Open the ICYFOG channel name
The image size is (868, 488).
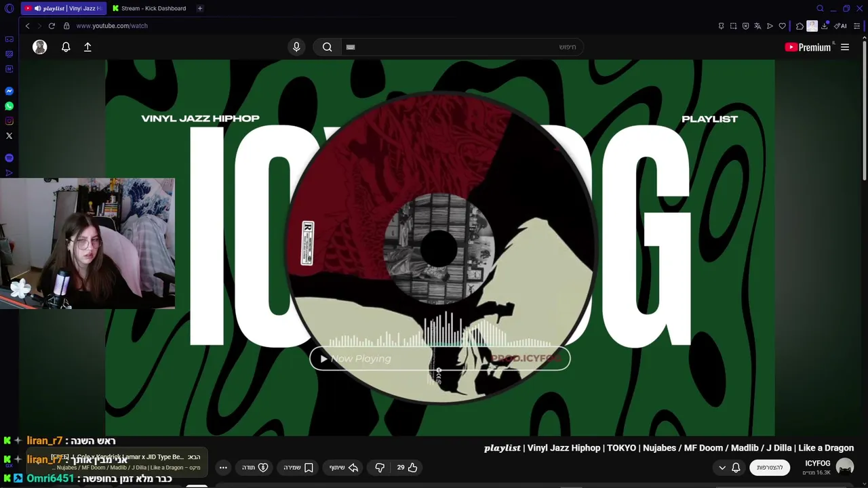coord(817,464)
